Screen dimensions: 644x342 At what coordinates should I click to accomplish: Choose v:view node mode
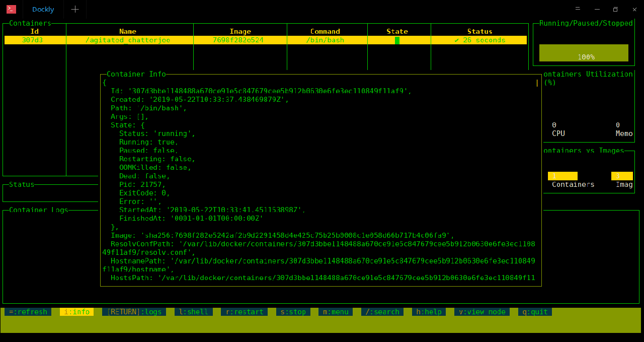coord(482,312)
